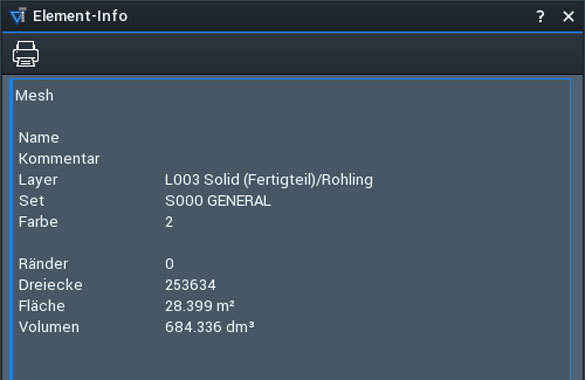The width and height of the screenshot is (585, 380).
Task: Click the Name property label
Action: click(x=39, y=138)
